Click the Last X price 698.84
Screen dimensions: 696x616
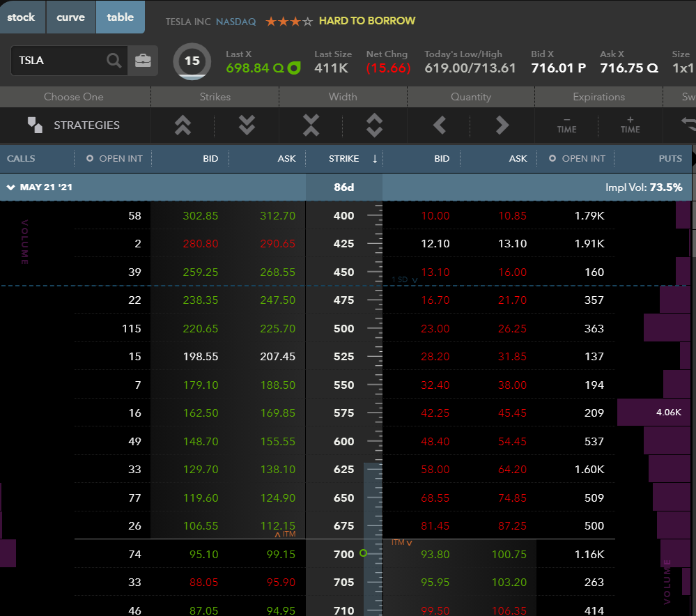[248, 68]
